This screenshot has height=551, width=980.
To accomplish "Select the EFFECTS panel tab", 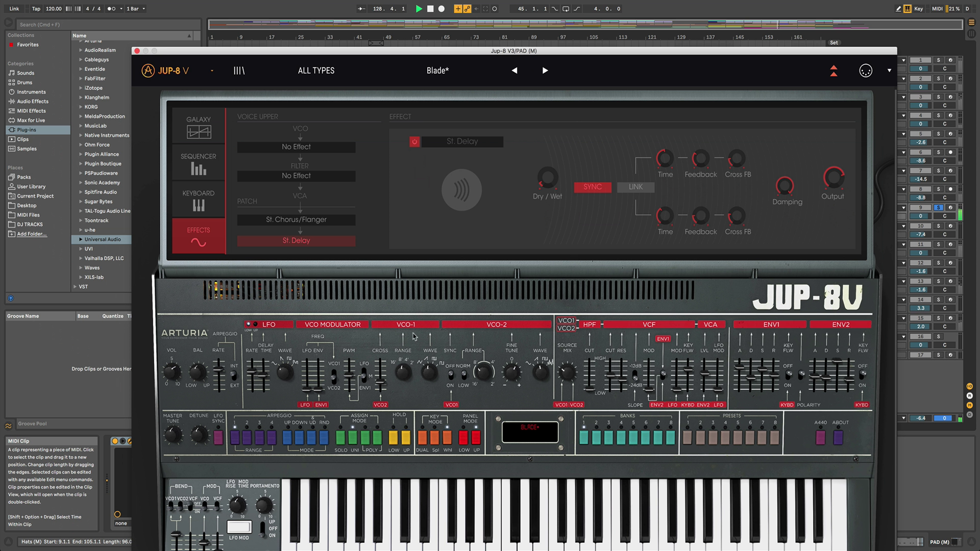I will [x=199, y=236].
